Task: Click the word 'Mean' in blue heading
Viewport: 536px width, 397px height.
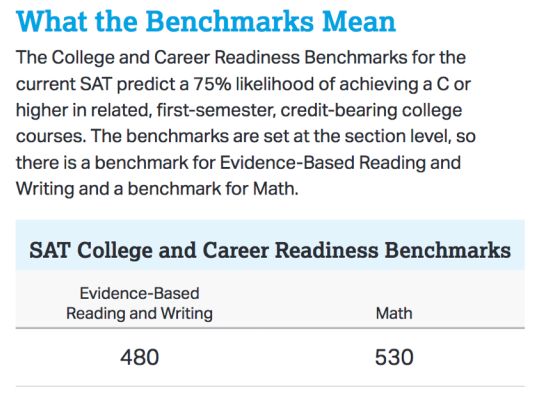Action: (x=359, y=22)
